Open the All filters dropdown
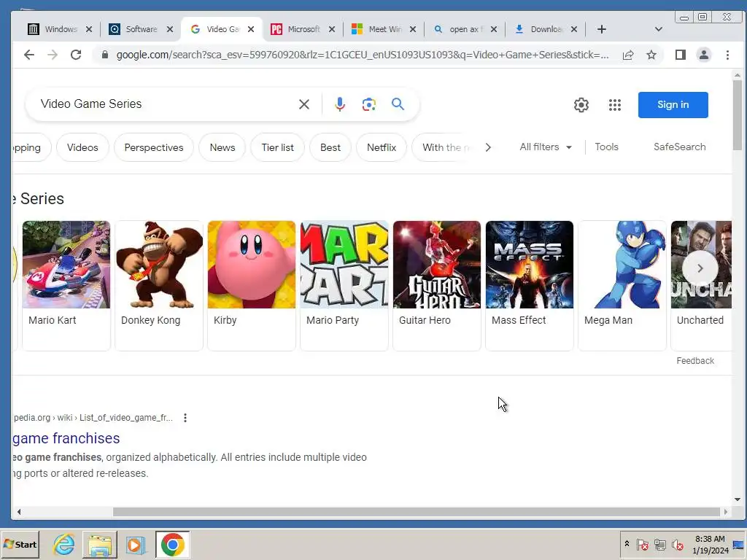Viewport: 747px width, 560px height. pyautogui.click(x=546, y=147)
